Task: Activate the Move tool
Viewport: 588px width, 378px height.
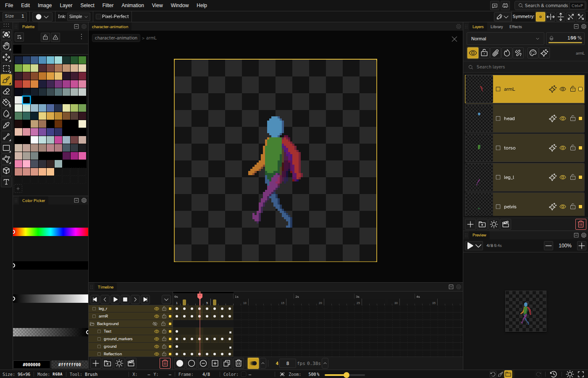Action: click(x=6, y=57)
